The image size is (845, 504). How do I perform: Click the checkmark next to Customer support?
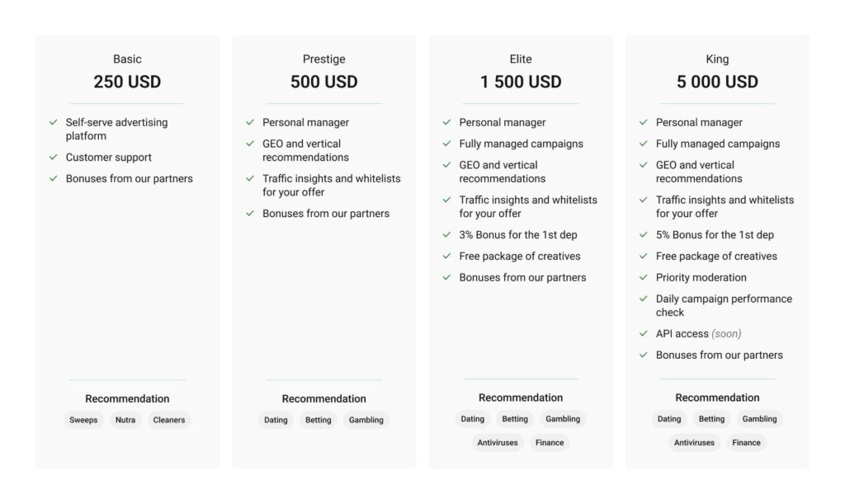point(54,158)
